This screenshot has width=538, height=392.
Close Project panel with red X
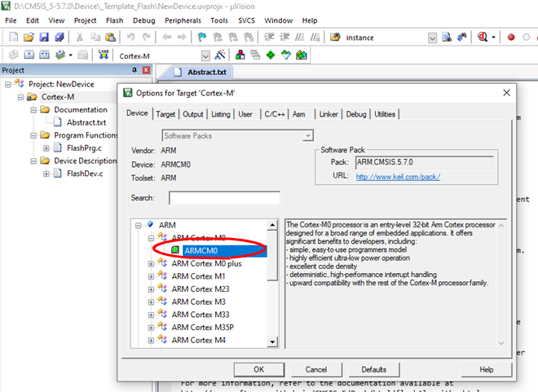coord(146,70)
